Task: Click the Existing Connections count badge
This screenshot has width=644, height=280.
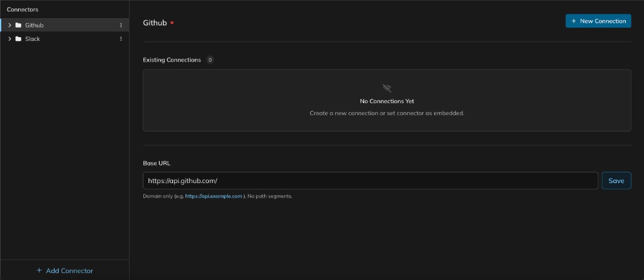Action: coord(210,60)
